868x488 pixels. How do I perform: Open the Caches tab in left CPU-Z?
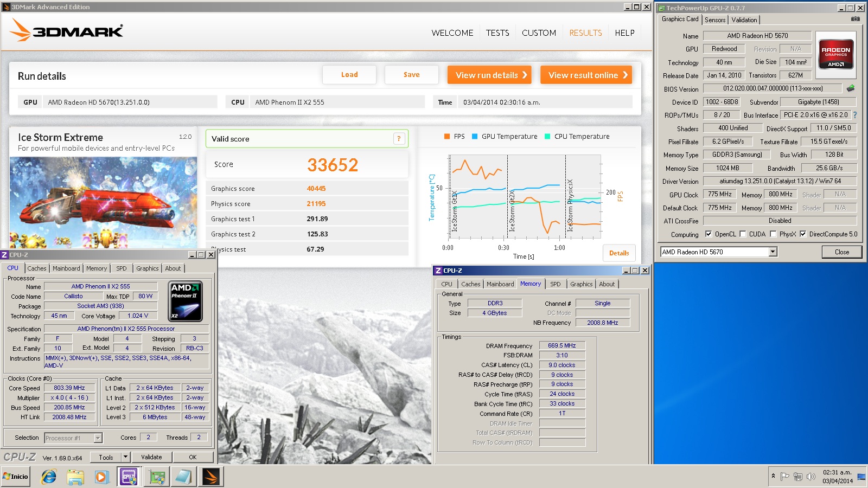click(37, 268)
